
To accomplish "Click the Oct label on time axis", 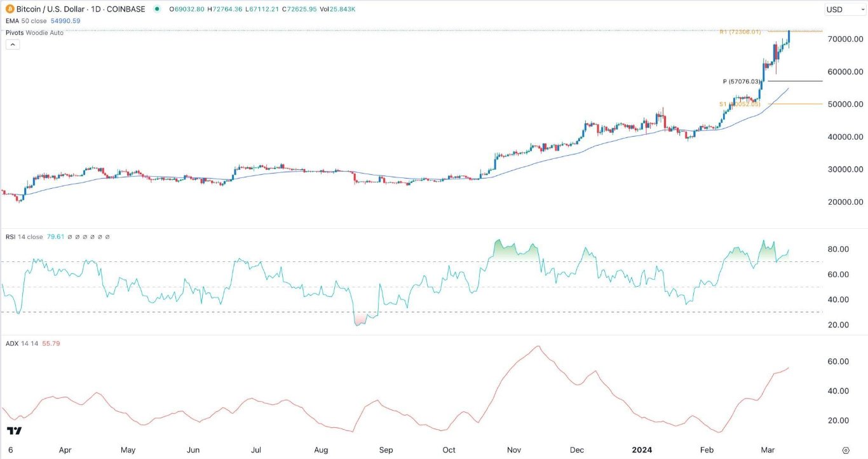I will point(449,450).
